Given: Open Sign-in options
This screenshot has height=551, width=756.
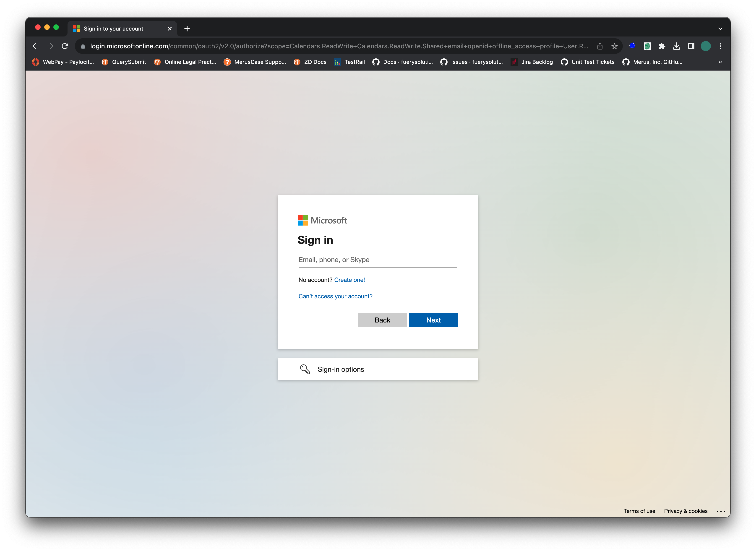Looking at the screenshot, I should coord(378,369).
